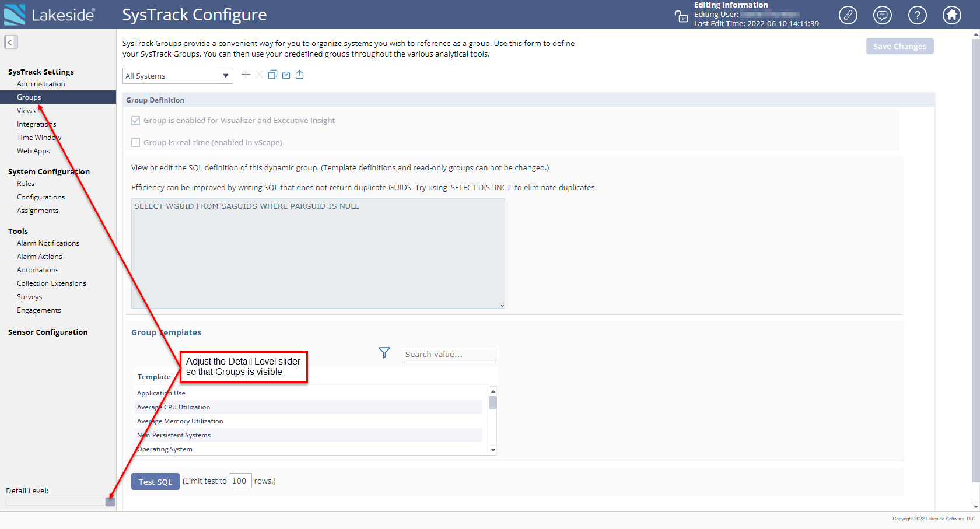Screen dimensions: 980x529
Task: Select the Average CPU Utilization template
Action: click(x=309, y=407)
